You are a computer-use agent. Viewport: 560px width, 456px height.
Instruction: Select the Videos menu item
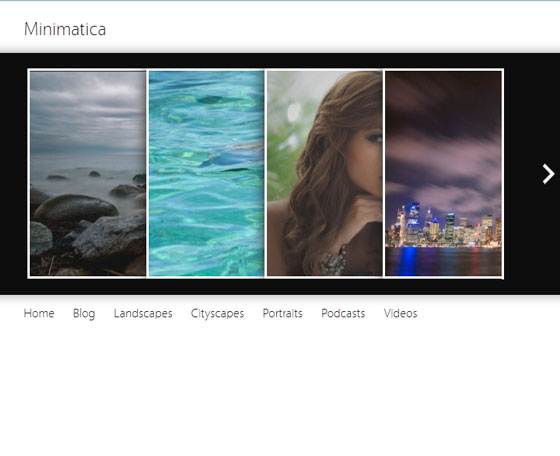pos(400,313)
